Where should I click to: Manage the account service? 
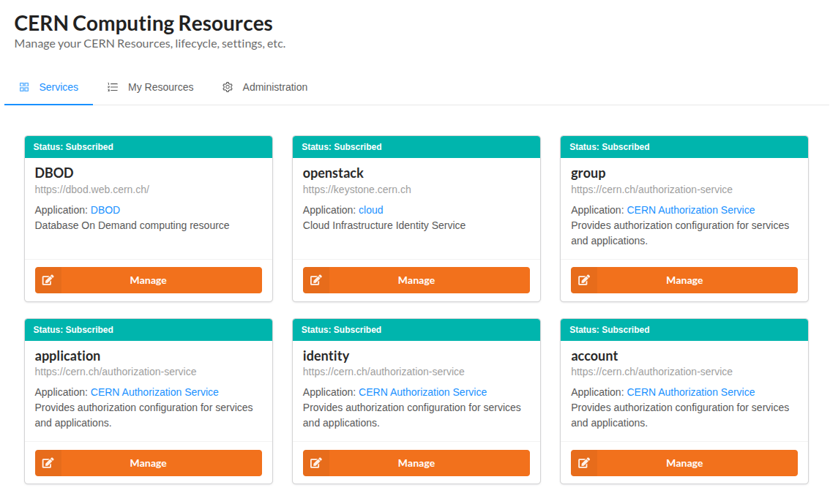click(x=684, y=463)
